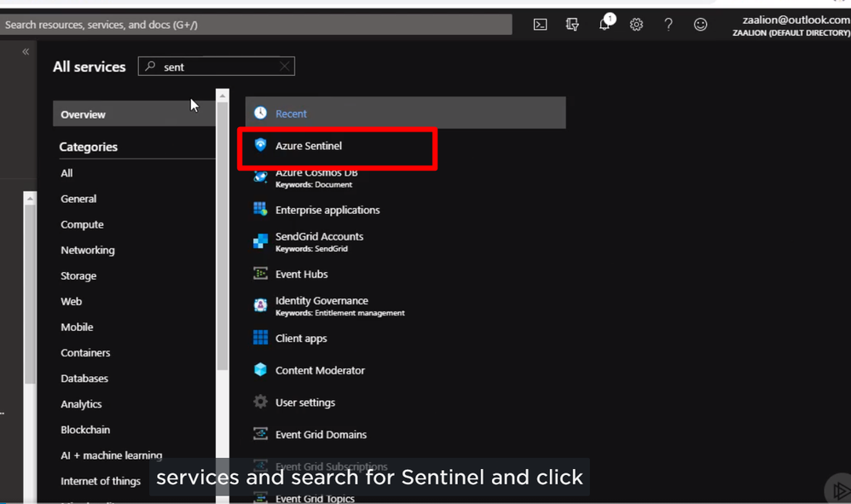Viewport: 851px width, 504px height.
Task: Select the Compute category
Action: point(82,224)
